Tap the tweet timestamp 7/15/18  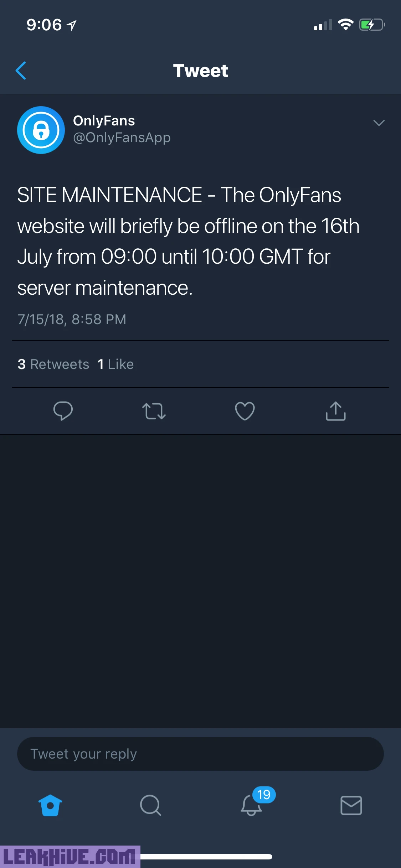coord(72,319)
